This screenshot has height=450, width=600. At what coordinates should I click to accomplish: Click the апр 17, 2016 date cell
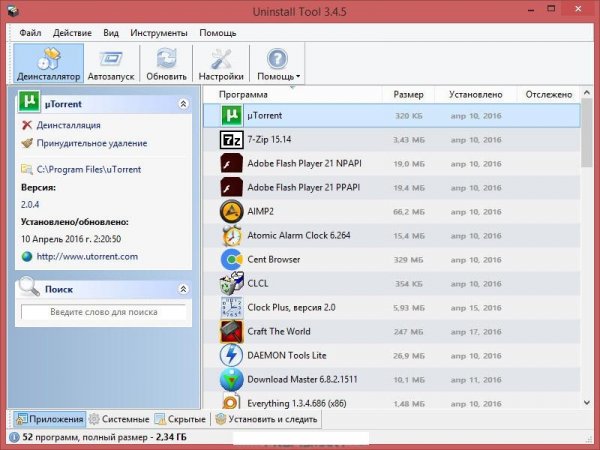pos(476,332)
